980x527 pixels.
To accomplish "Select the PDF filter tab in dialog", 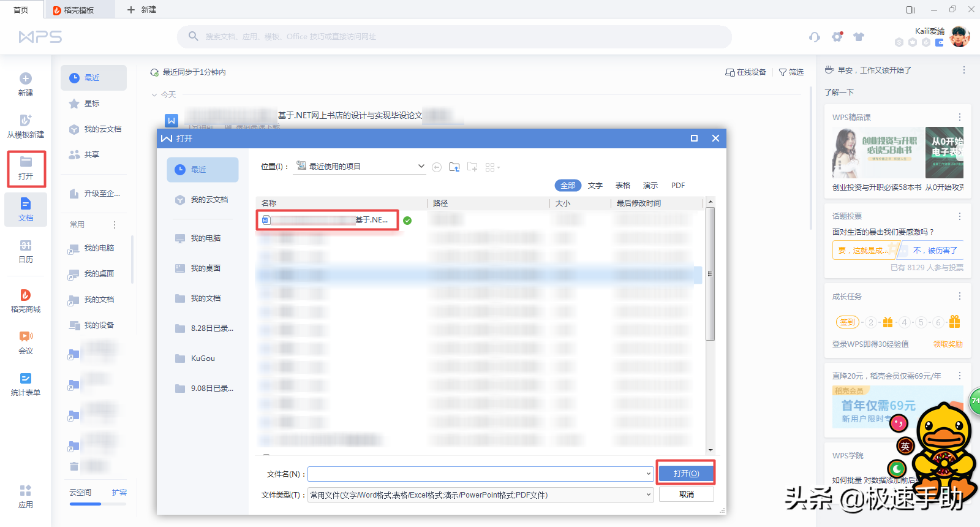I will [678, 186].
